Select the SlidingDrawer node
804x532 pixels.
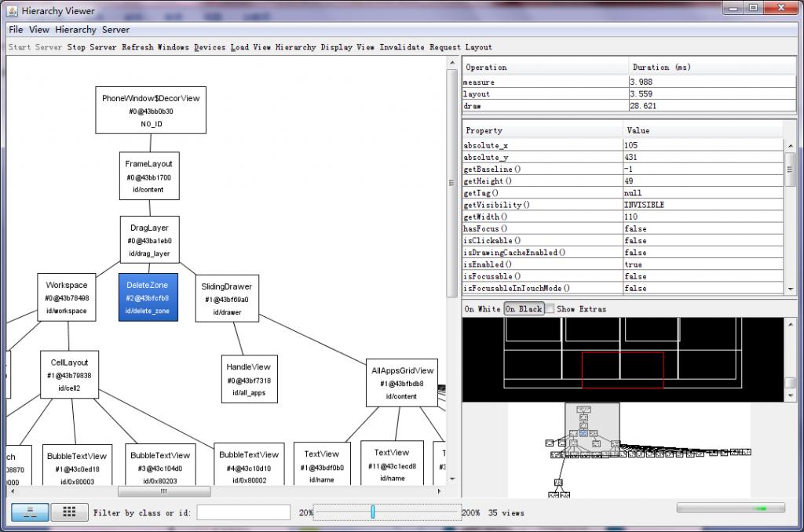pyautogui.click(x=226, y=297)
